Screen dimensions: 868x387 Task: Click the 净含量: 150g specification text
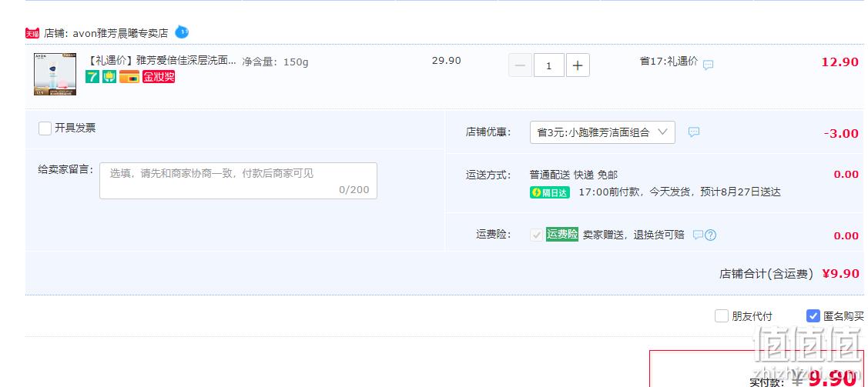(x=275, y=62)
